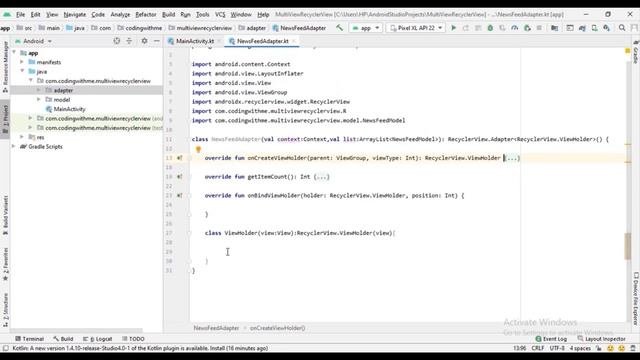Click override gutter icon beside getItemCount
This screenshot has height=360, width=640.
(x=180, y=177)
